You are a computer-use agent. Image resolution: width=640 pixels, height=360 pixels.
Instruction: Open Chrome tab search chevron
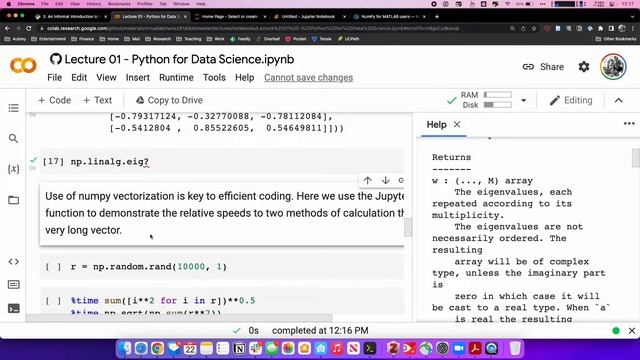pos(633,17)
